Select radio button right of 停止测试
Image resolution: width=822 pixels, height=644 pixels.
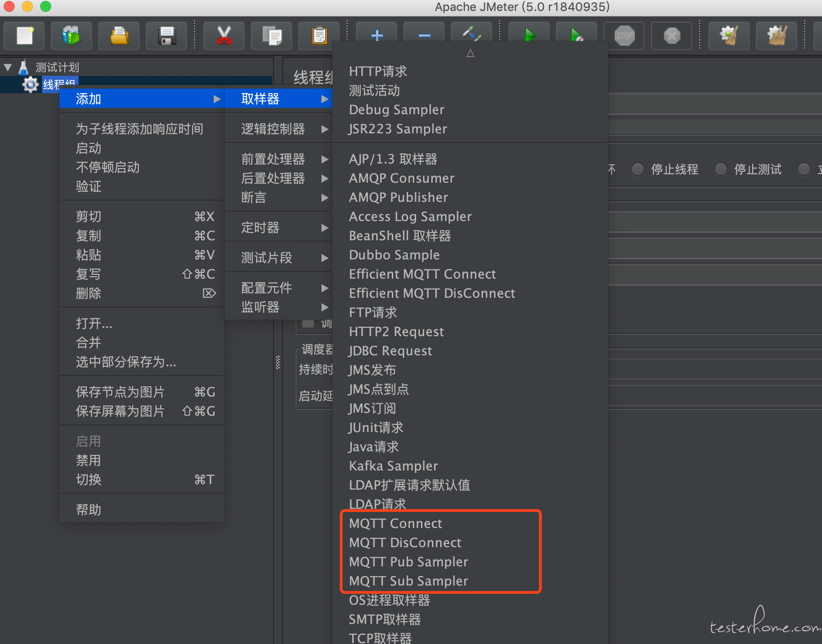pos(804,169)
